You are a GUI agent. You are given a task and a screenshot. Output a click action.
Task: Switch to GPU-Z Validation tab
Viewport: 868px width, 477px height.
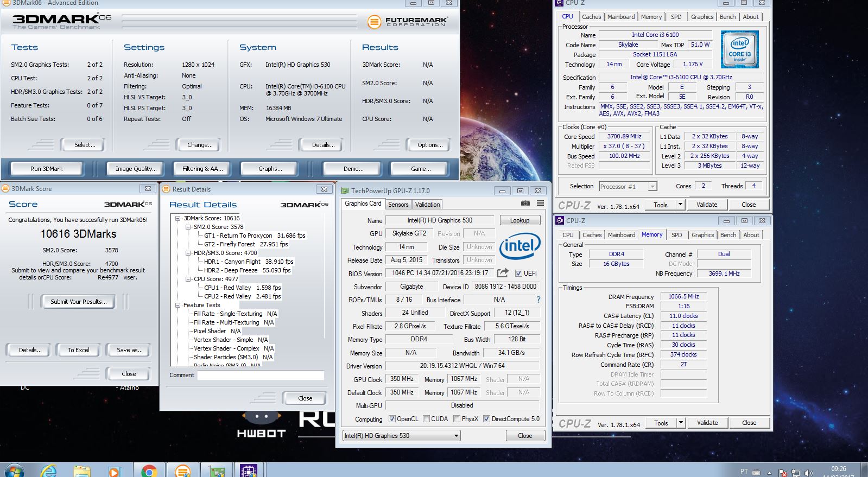[427, 205]
